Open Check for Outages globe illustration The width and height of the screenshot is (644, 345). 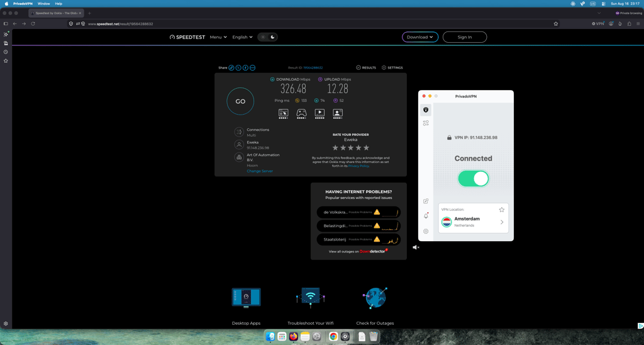pos(375,298)
